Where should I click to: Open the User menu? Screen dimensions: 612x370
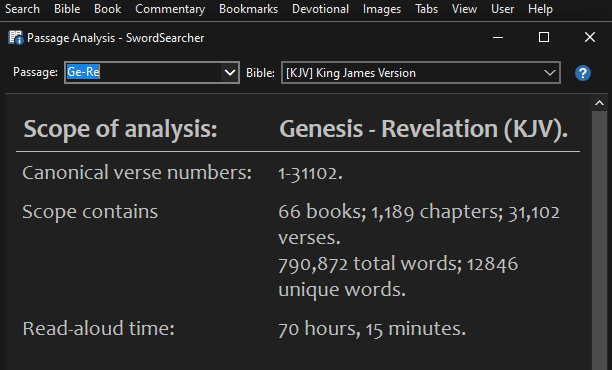click(x=503, y=9)
